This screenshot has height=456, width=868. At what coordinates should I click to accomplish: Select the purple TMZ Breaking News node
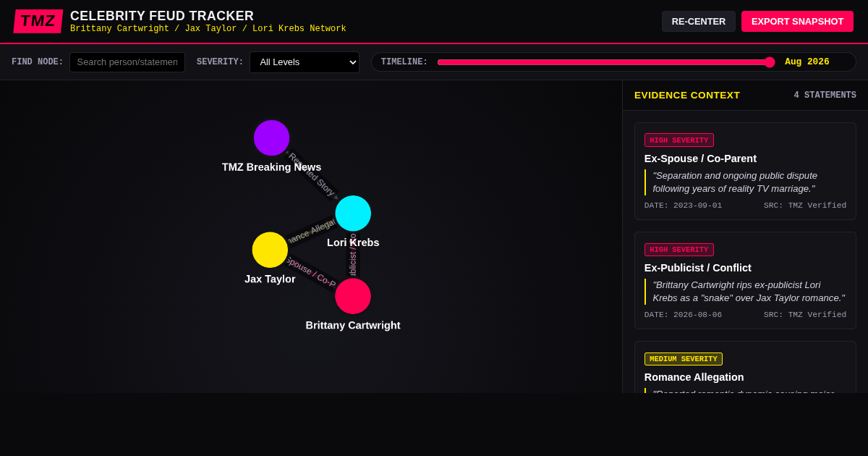click(x=271, y=138)
